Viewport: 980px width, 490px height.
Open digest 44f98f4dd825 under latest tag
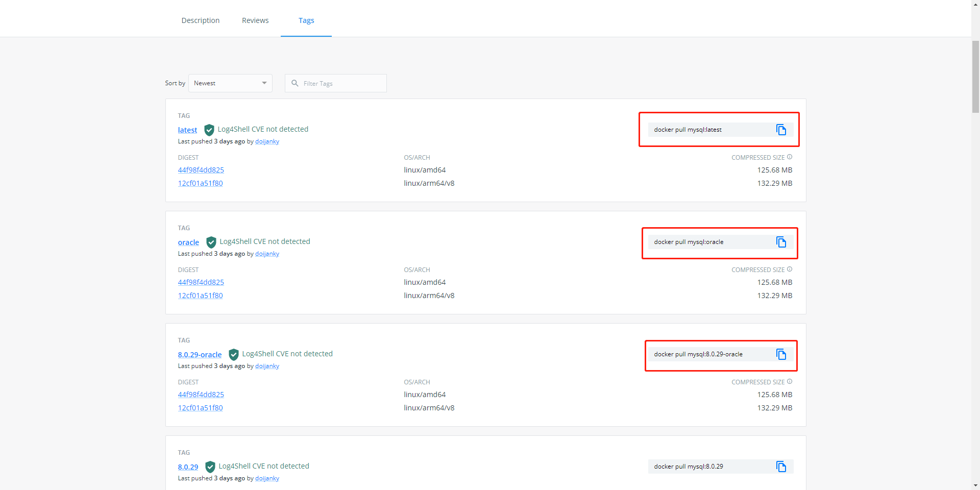pyautogui.click(x=201, y=170)
